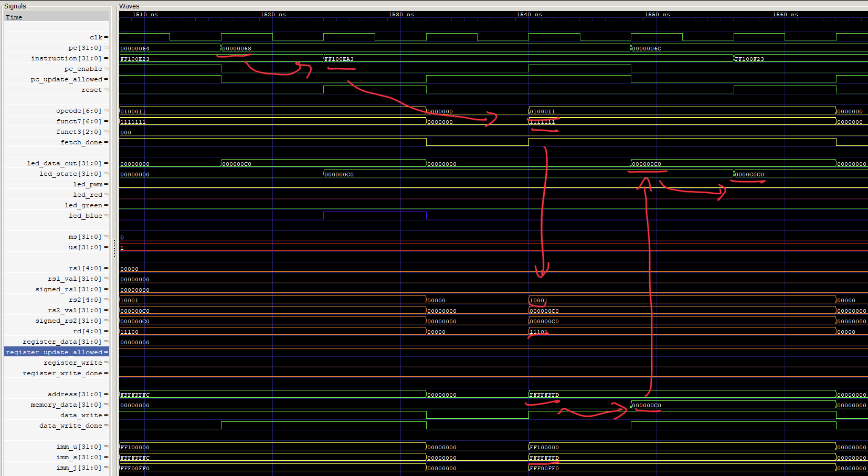
Task: Select the data_write signal
Action: [x=57, y=415]
